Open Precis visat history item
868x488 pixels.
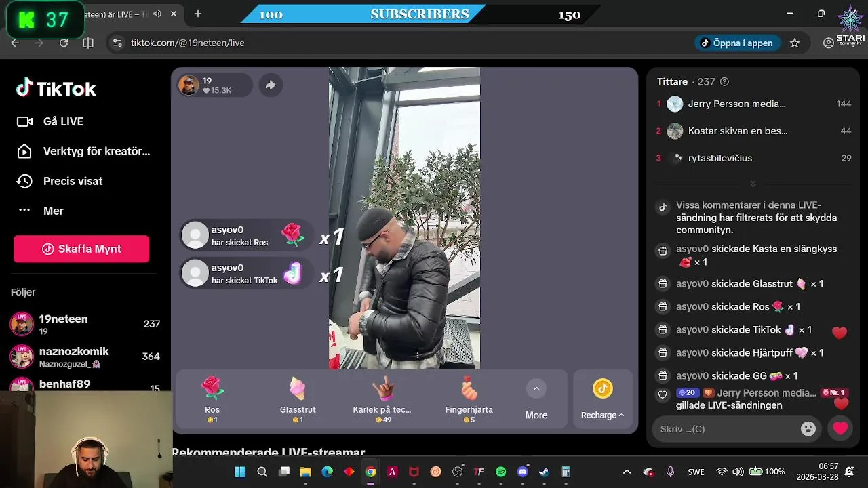tap(60, 181)
